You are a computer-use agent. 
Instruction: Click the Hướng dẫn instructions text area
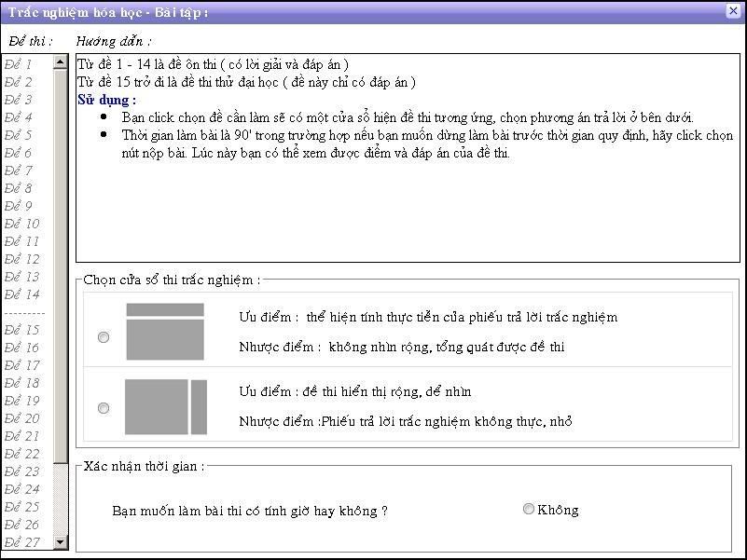407,214
